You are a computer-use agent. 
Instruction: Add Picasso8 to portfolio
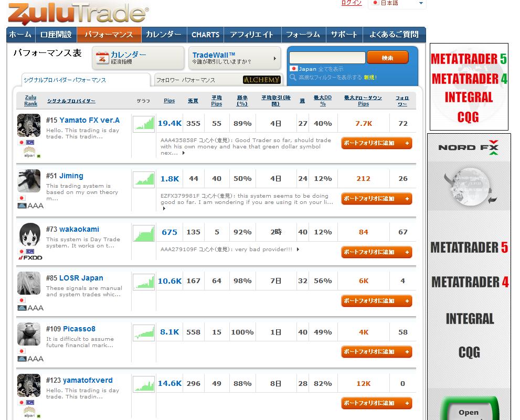(376, 352)
